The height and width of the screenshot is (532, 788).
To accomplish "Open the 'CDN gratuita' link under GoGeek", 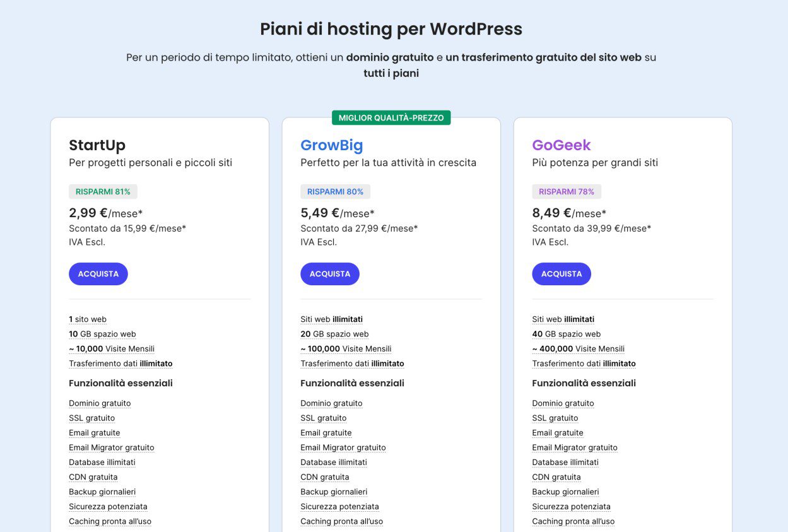I will coord(556,476).
